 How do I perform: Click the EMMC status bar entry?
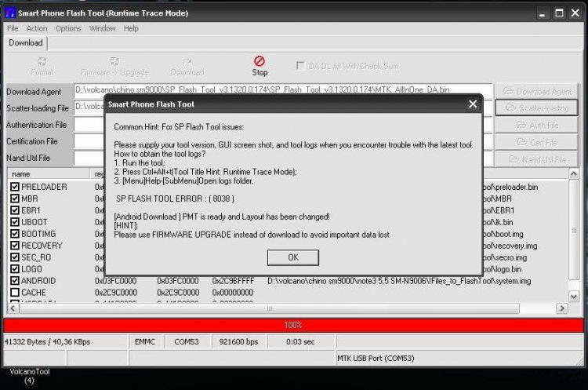[145, 341]
